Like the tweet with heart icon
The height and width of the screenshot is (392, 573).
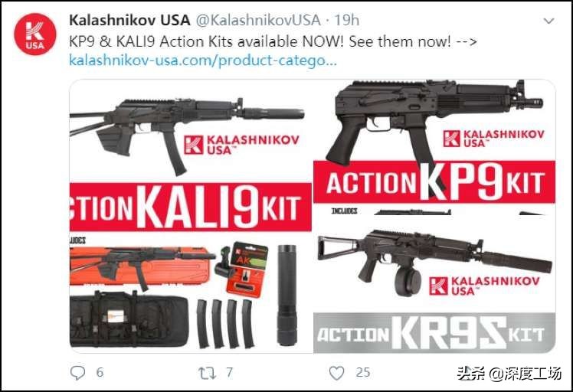tap(336, 373)
